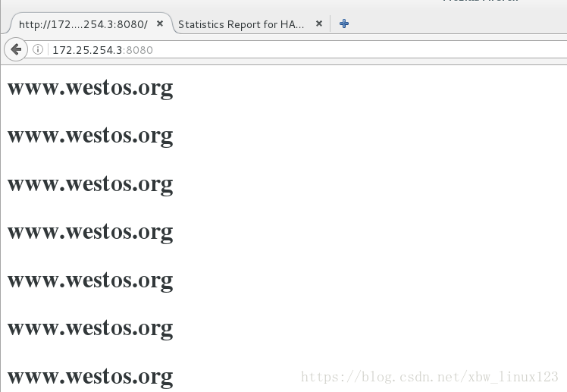Open a new tab with the plus icon
Image resolution: width=567 pixels, height=392 pixels.
pos(344,24)
